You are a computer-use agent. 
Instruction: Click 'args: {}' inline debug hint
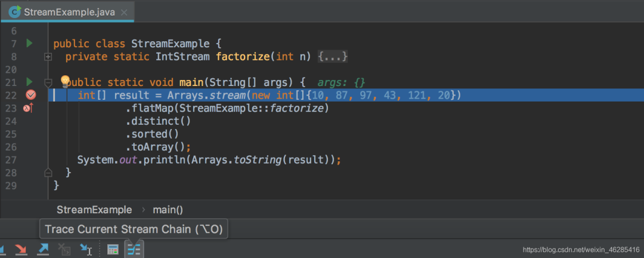coord(341,82)
